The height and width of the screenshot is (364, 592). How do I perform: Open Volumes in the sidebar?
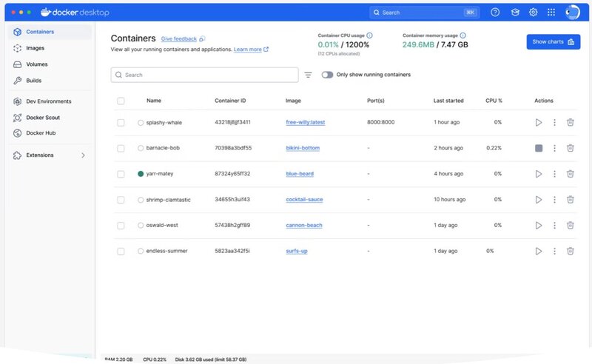click(36, 64)
